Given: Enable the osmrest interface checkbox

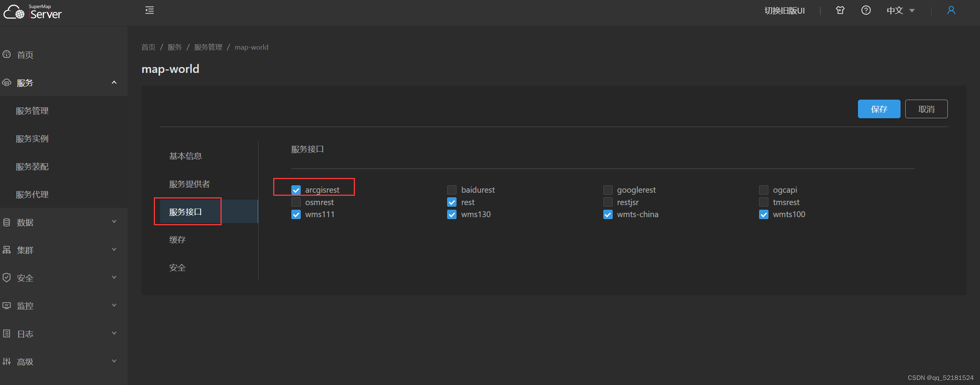Looking at the screenshot, I should pyautogui.click(x=296, y=202).
